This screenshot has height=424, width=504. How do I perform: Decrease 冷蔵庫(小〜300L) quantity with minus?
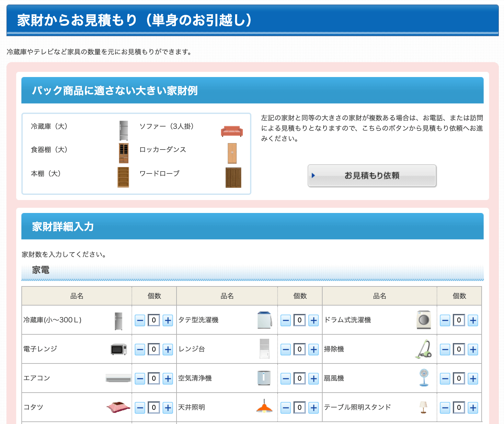coord(140,320)
